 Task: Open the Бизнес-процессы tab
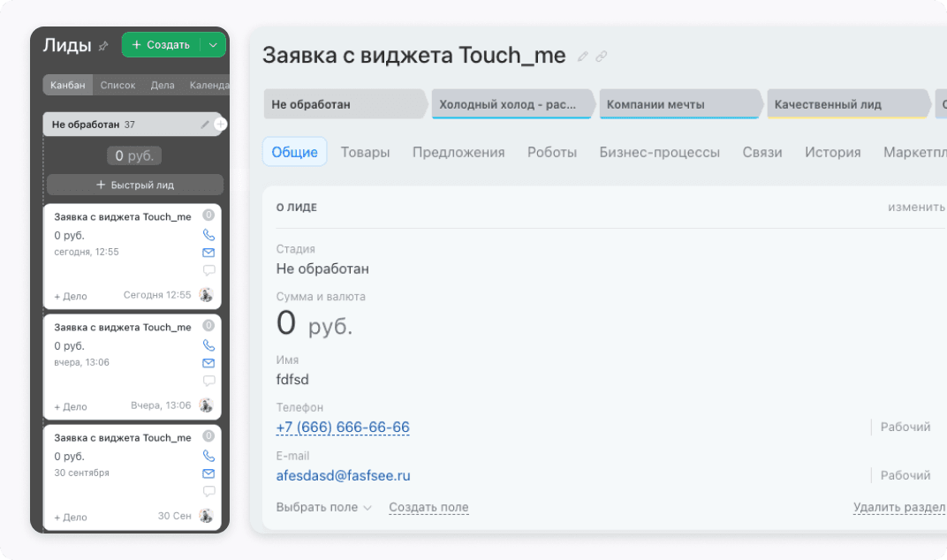pos(660,152)
